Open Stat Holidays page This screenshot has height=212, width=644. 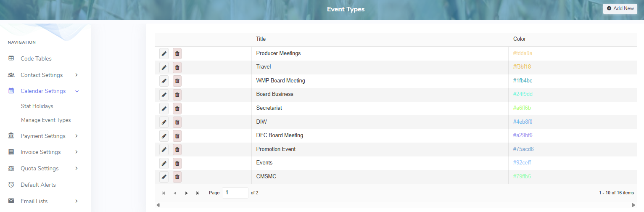37,106
